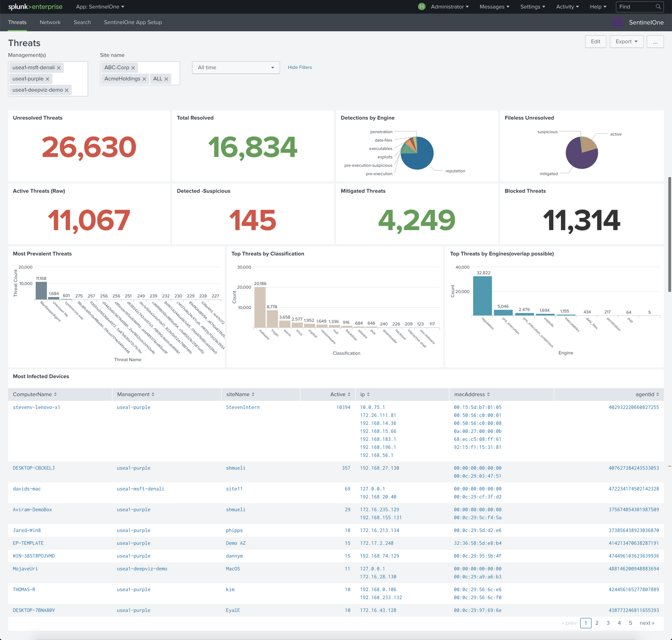Remove the ALL site tag
The height and width of the screenshot is (640, 672).
(x=166, y=79)
